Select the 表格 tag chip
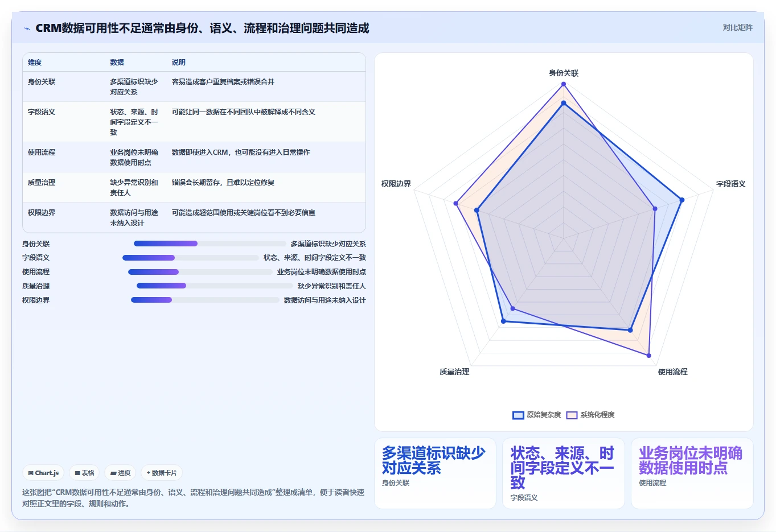Screen dimensions: 776x532 point(84,473)
